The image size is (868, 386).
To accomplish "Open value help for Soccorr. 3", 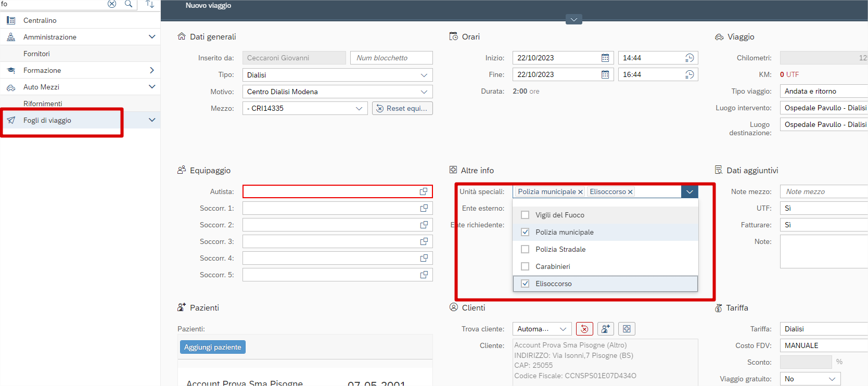I will 424,241.
